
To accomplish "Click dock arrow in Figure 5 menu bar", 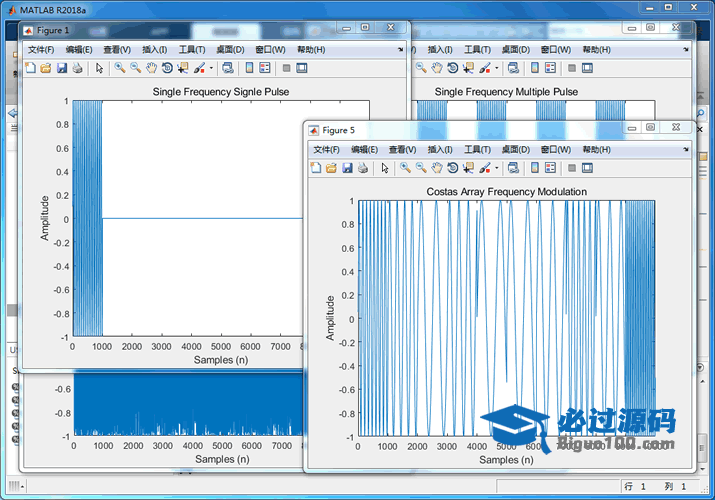I will [686, 149].
